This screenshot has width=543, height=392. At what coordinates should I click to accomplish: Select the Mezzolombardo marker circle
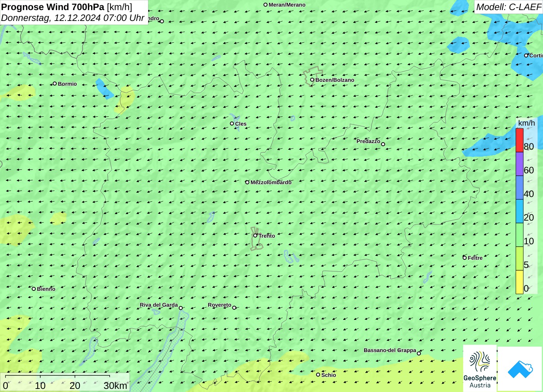point(247,182)
